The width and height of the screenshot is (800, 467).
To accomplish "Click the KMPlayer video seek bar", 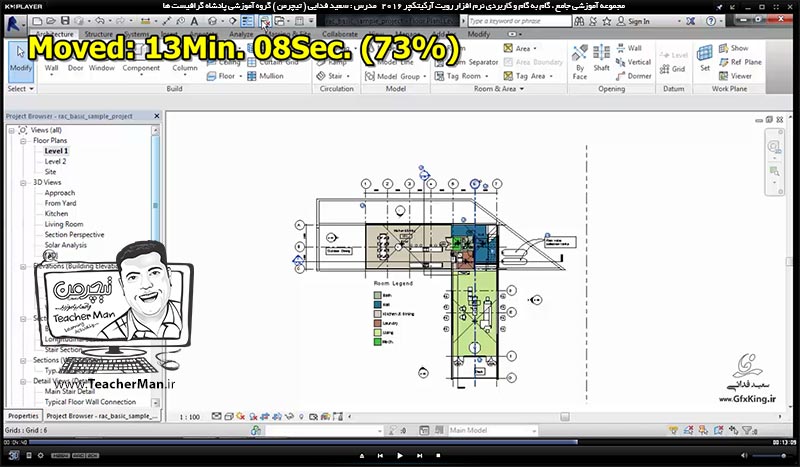I will coord(399,442).
